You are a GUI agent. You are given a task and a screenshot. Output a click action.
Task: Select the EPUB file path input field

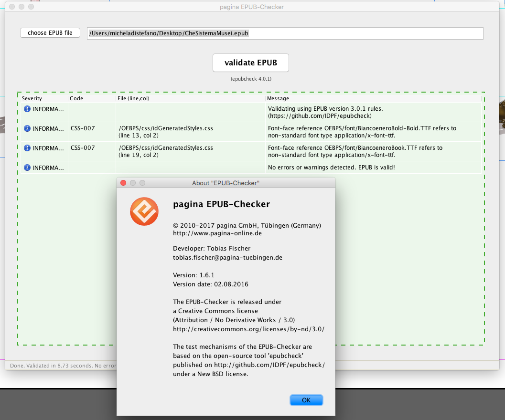click(285, 33)
